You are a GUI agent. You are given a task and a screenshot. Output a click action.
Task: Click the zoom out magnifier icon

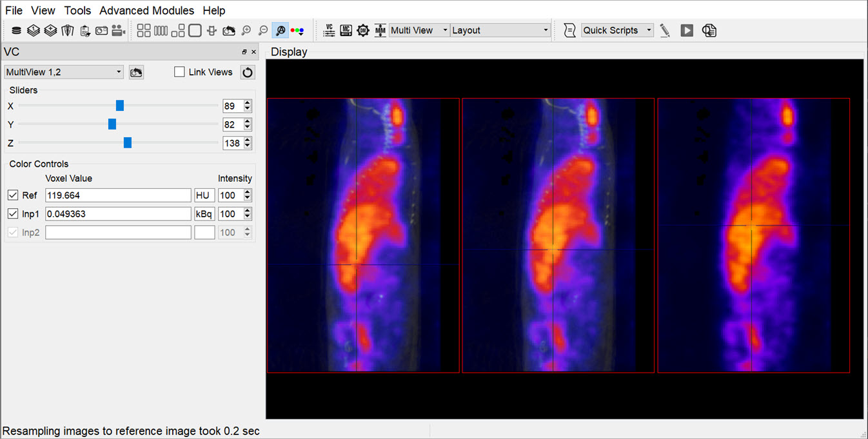[x=263, y=30]
